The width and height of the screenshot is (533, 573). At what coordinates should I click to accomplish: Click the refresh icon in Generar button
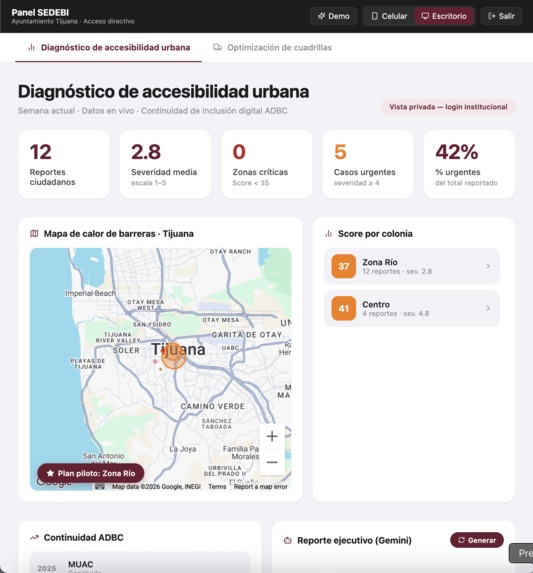click(x=461, y=540)
